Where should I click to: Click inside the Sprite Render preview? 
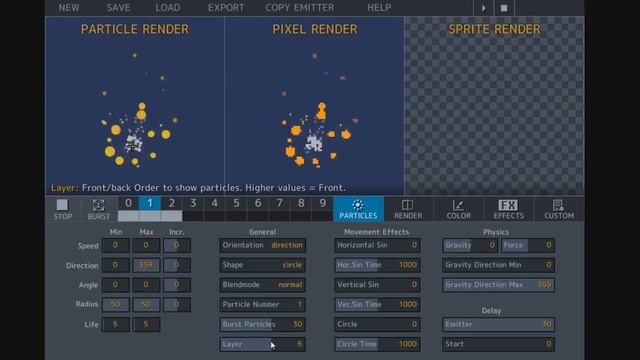point(494,106)
